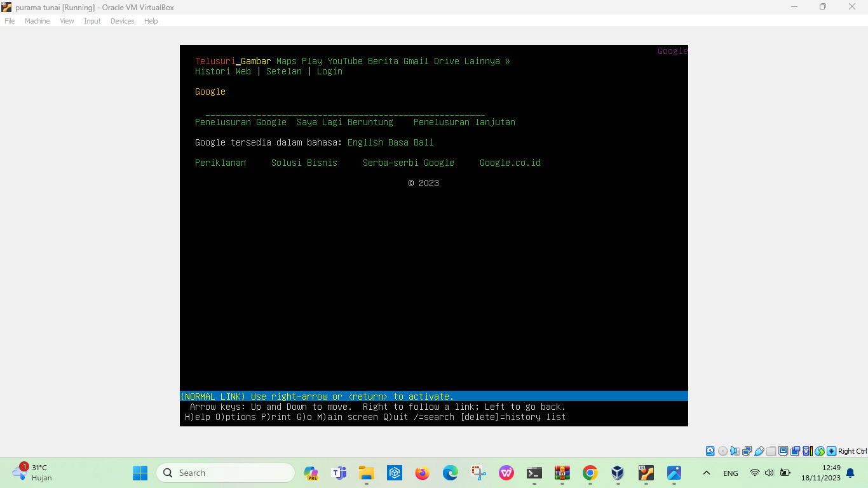Open the Drive link
Image resolution: width=868 pixels, height=488 pixels.
pyautogui.click(x=447, y=61)
